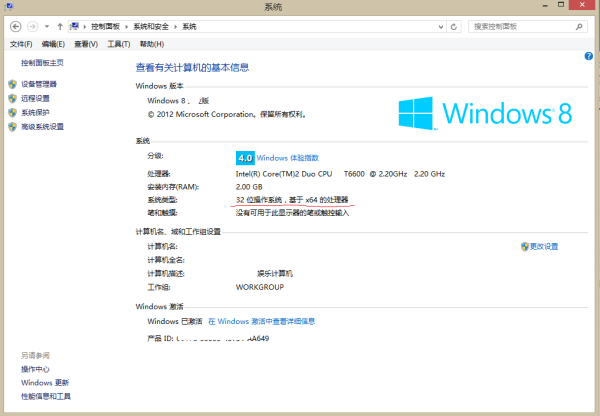This screenshot has width=600, height=416.
Task: Click the Back navigation arrow
Action: pyautogui.click(x=15, y=26)
